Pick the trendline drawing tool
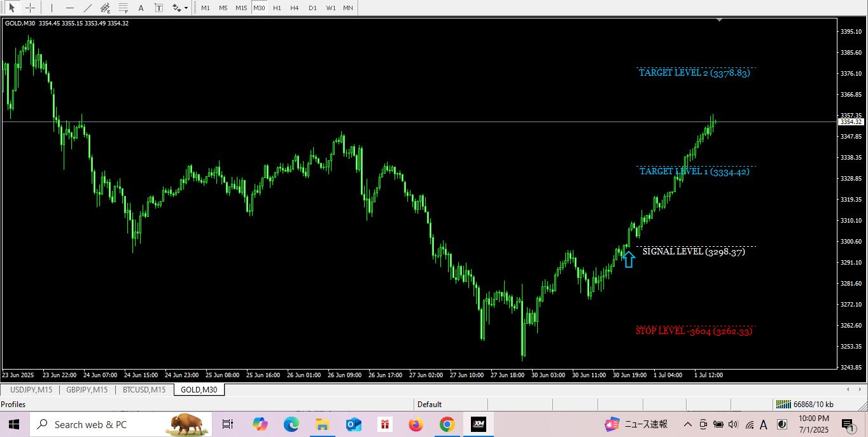 tap(87, 8)
